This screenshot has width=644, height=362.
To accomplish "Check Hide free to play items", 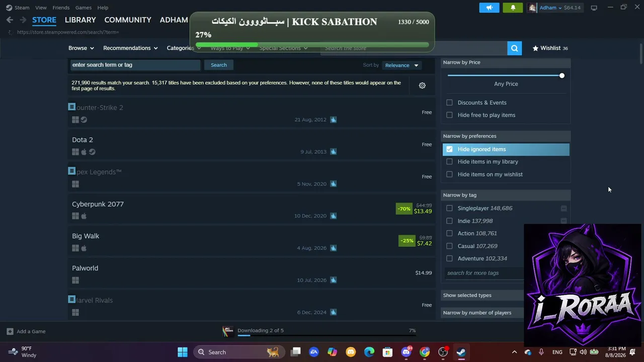I will [449, 115].
